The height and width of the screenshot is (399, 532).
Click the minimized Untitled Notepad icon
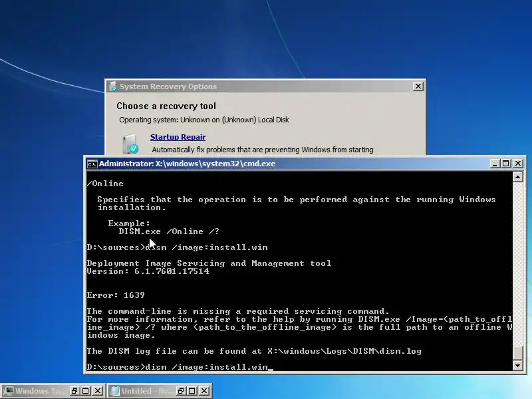pos(115,391)
